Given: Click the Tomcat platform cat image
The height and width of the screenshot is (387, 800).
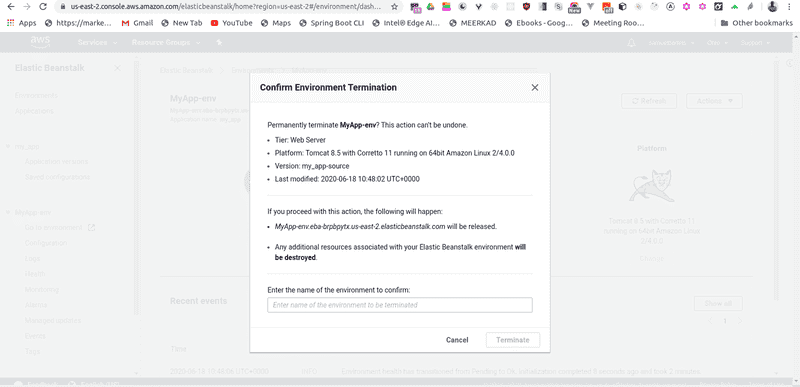Looking at the screenshot, I should click(x=652, y=186).
